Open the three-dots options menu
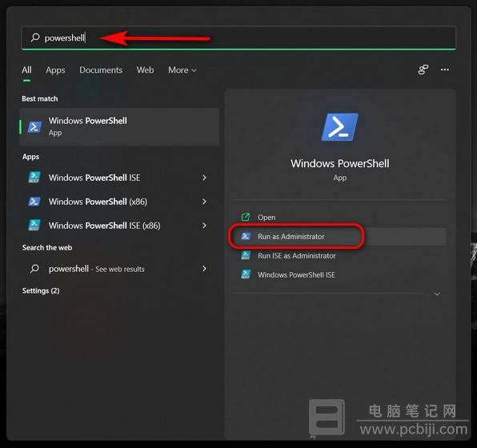Screen dimensions: 477x448 tap(445, 70)
